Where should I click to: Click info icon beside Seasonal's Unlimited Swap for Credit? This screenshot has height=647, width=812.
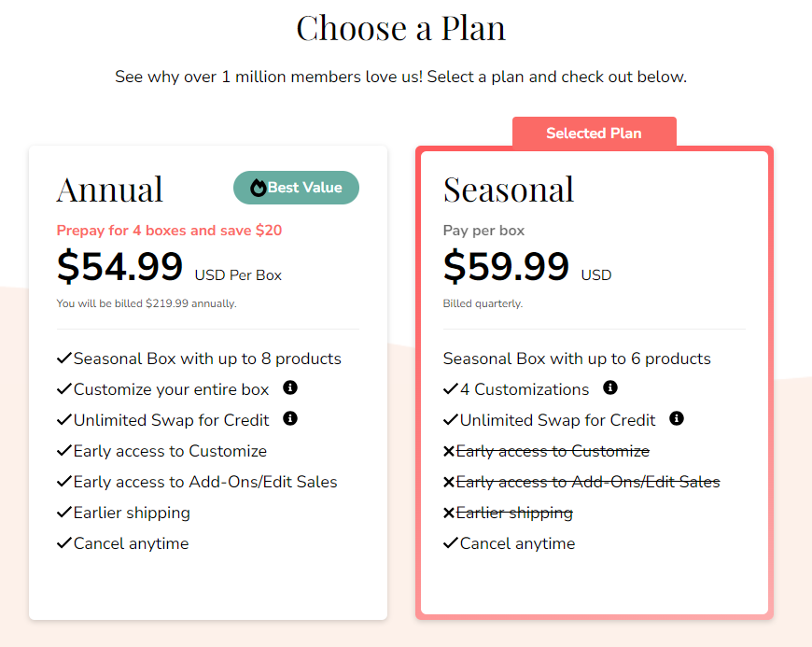[x=677, y=419]
